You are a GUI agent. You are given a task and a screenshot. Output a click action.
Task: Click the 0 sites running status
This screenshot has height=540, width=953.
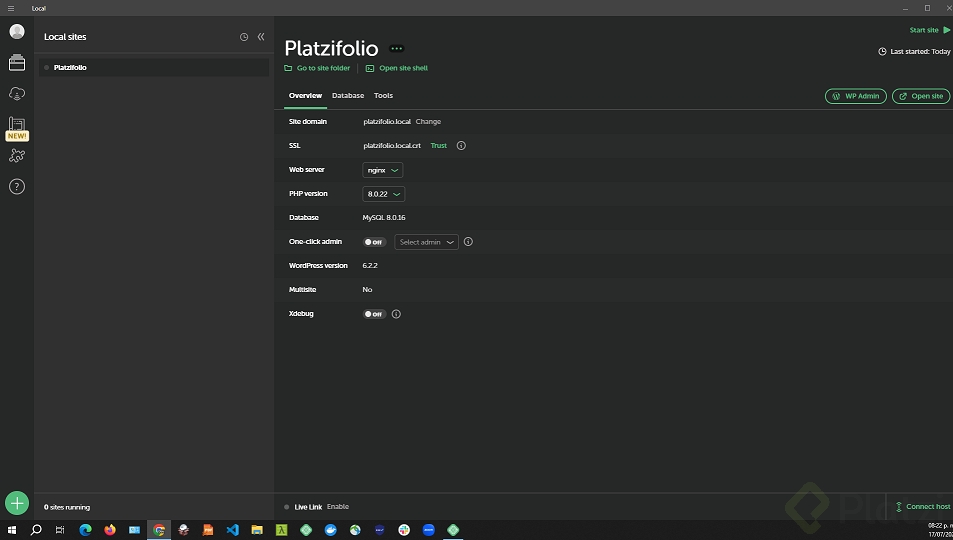click(67, 507)
